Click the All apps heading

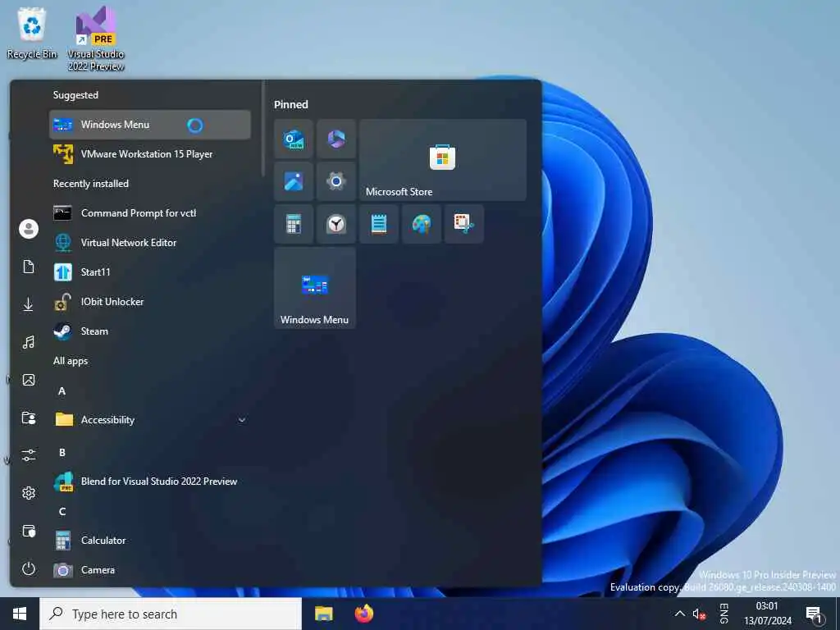pos(71,361)
